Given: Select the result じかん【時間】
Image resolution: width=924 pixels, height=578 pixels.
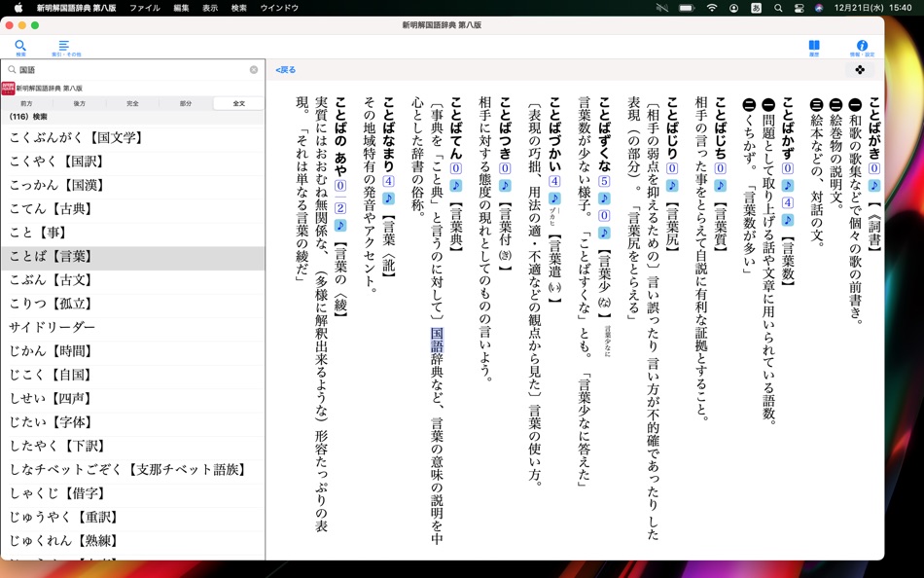Looking at the screenshot, I should coord(132,351).
